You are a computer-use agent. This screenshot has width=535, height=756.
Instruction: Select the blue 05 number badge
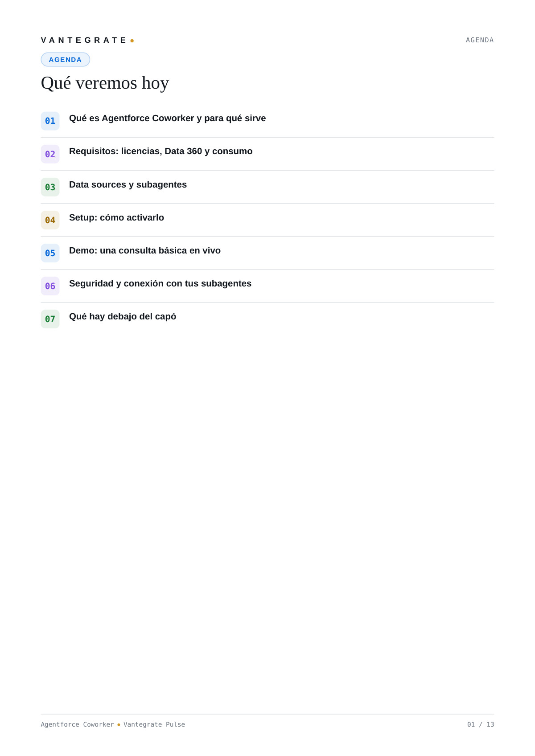[x=50, y=253]
